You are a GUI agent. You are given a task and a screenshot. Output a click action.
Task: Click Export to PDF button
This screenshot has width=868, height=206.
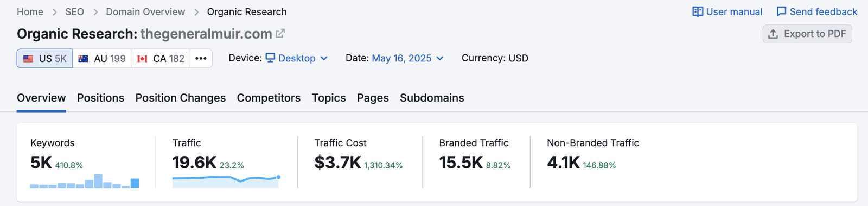point(807,34)
